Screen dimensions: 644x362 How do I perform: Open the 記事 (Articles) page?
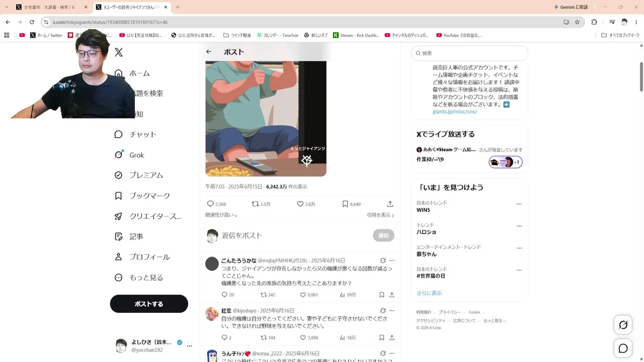point(129,236)
